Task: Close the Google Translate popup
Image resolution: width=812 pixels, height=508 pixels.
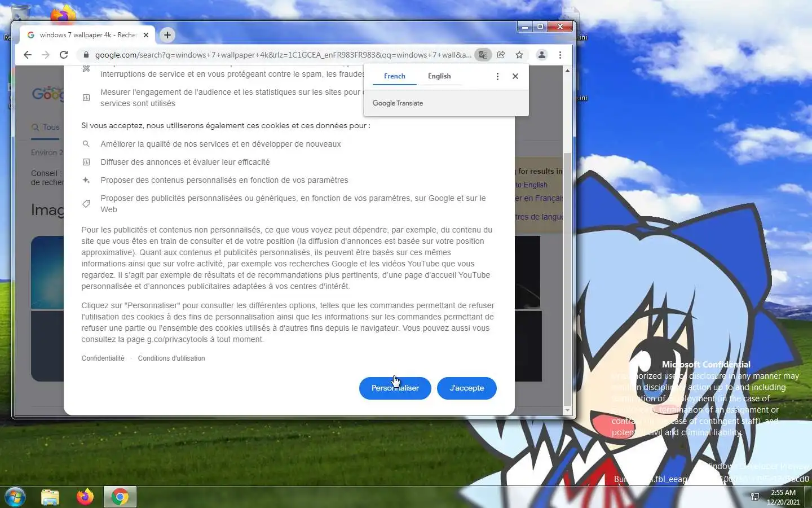Action: (515, 76)
